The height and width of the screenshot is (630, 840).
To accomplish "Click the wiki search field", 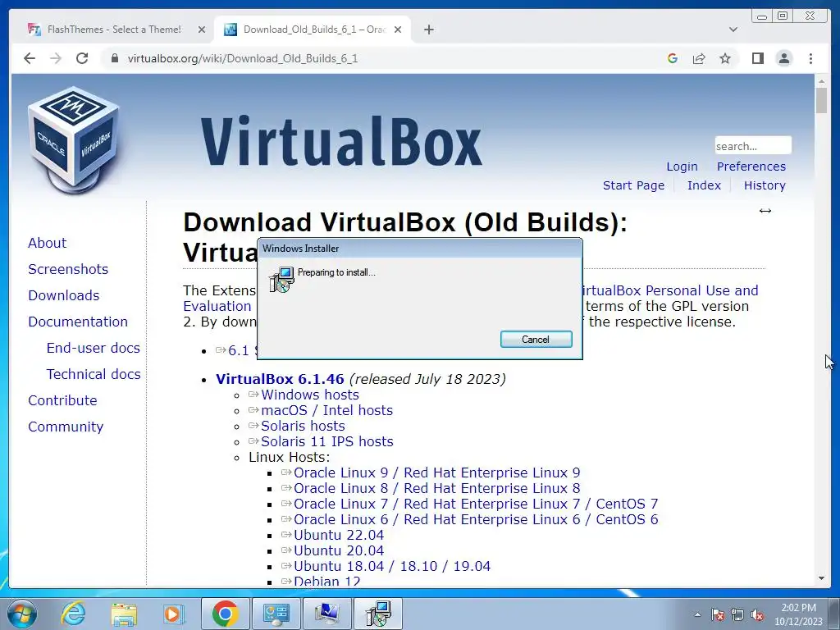I will pyautogui.click(x=753, y=146).
